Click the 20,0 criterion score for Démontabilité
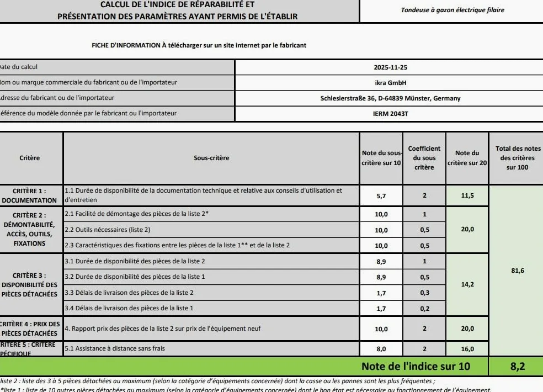 [x=467, y=230]
